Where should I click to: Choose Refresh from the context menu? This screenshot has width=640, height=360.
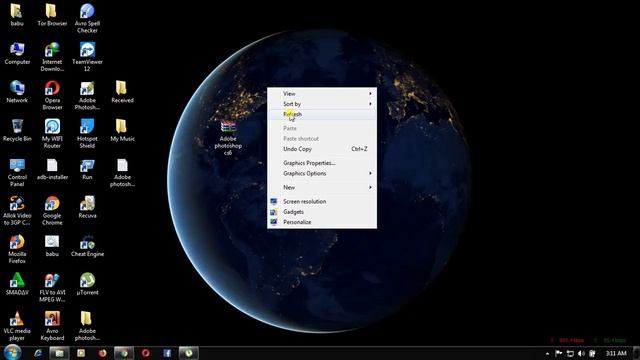(322, 114)
